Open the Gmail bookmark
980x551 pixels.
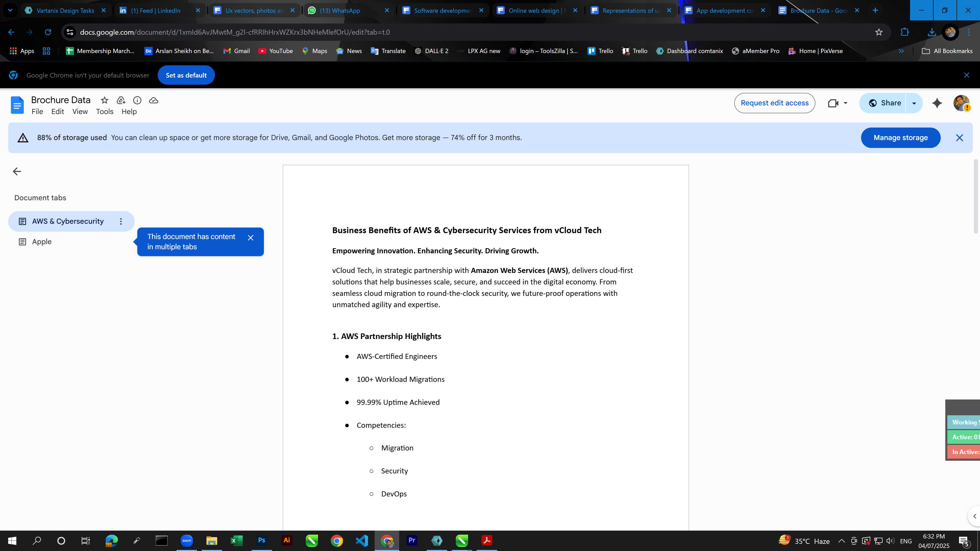237,51
